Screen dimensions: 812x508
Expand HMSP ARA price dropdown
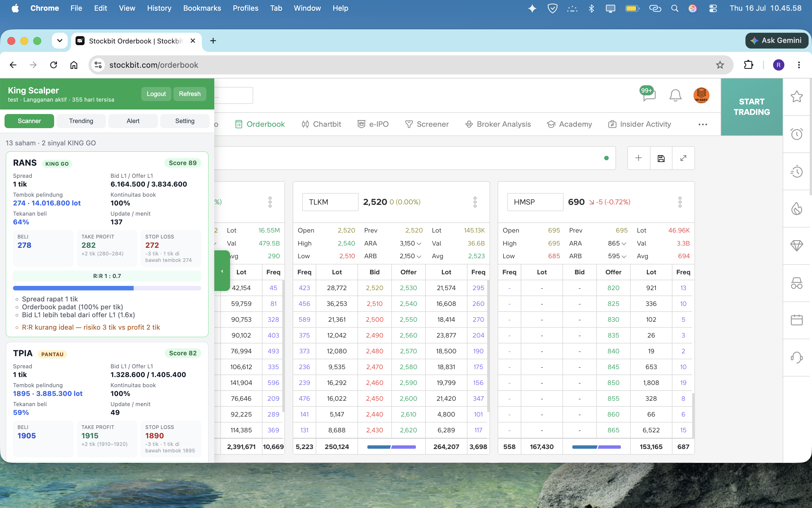pos(624,244)
